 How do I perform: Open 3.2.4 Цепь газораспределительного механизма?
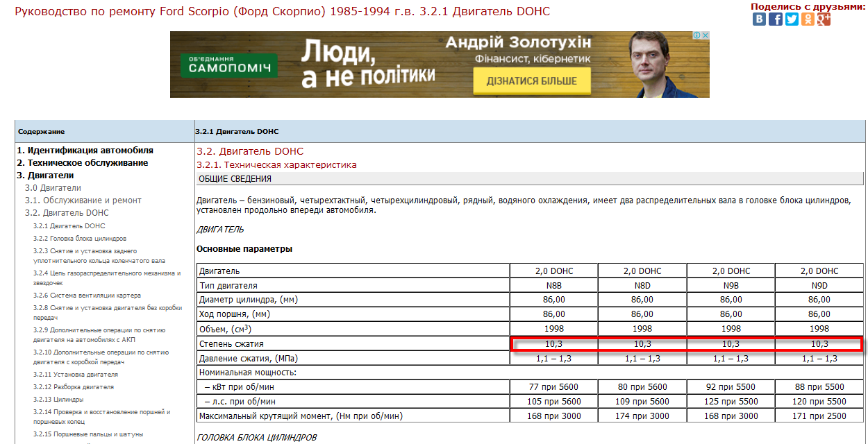107,277
